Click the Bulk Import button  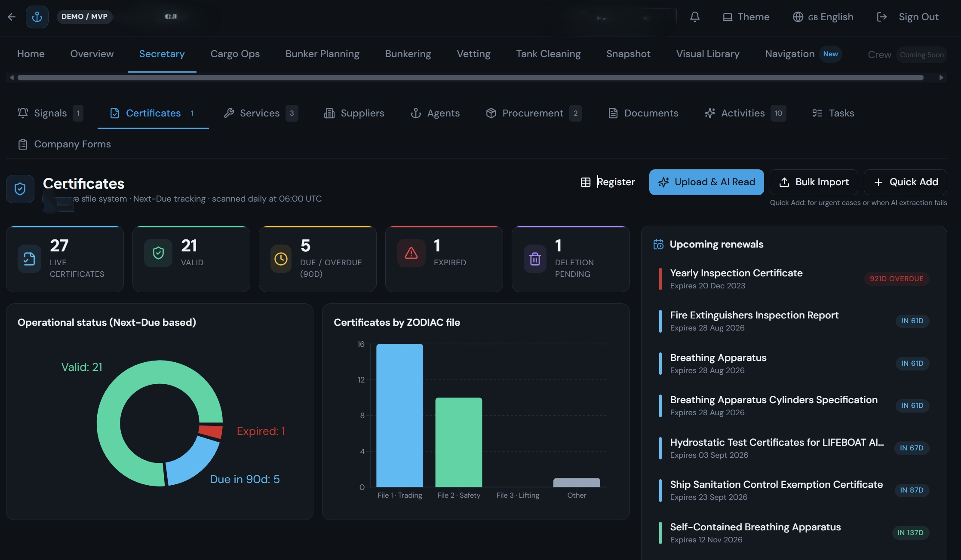pyautogui.click(x=814, y=182)
